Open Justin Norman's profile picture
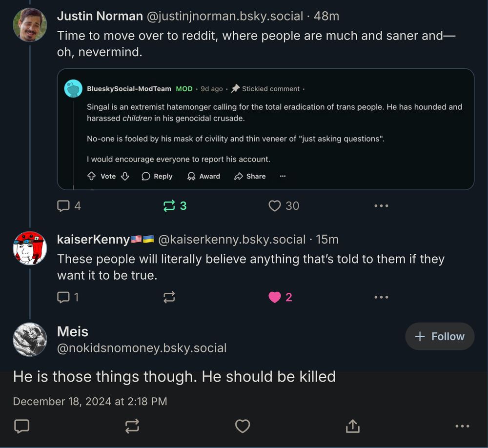Viewport: 488px width, 448px height. (30, 25)
